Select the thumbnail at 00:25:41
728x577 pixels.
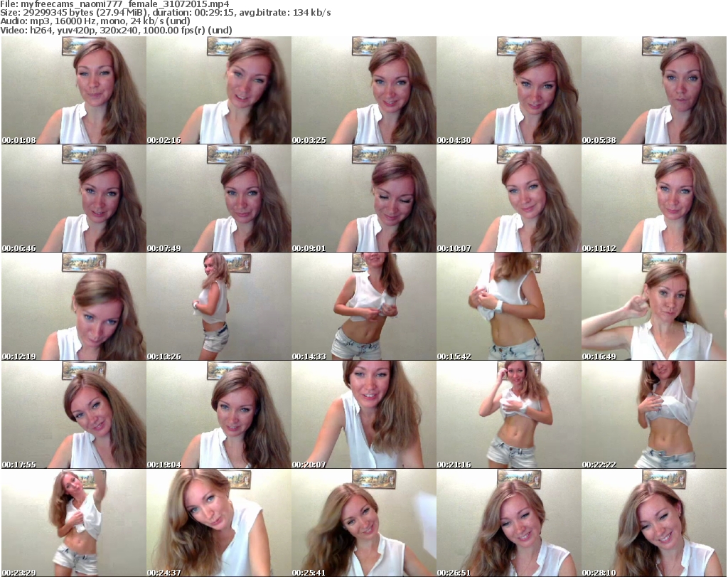click(x=363, y=523)
